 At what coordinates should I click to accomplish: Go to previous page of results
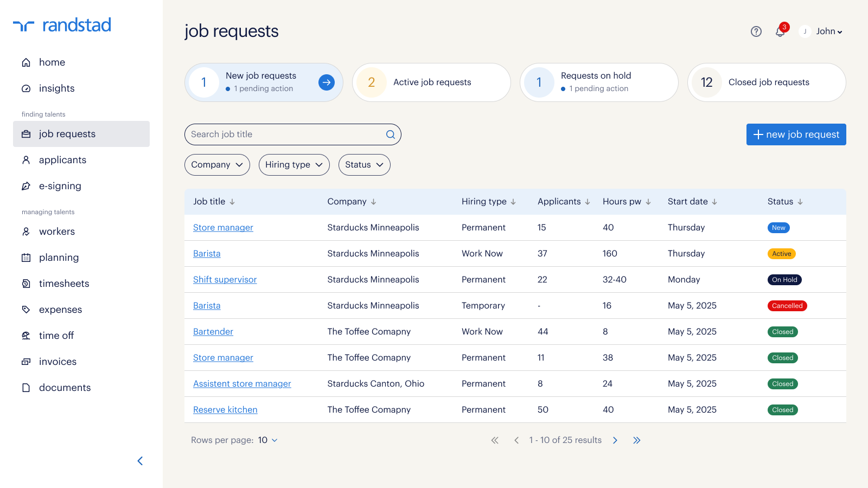point(516,440)
